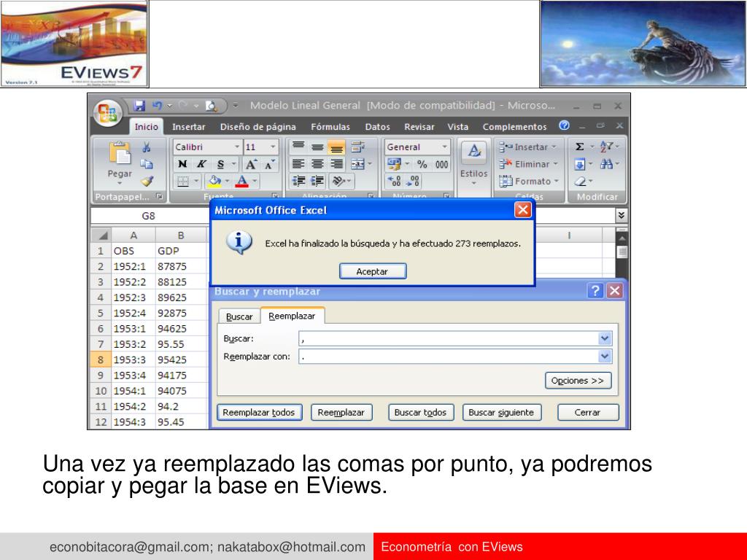Image resolution: width=747 pixels, height=560 pixels.
Task: Toggle italic (K) formatting
Action: (x=201, y=164)
